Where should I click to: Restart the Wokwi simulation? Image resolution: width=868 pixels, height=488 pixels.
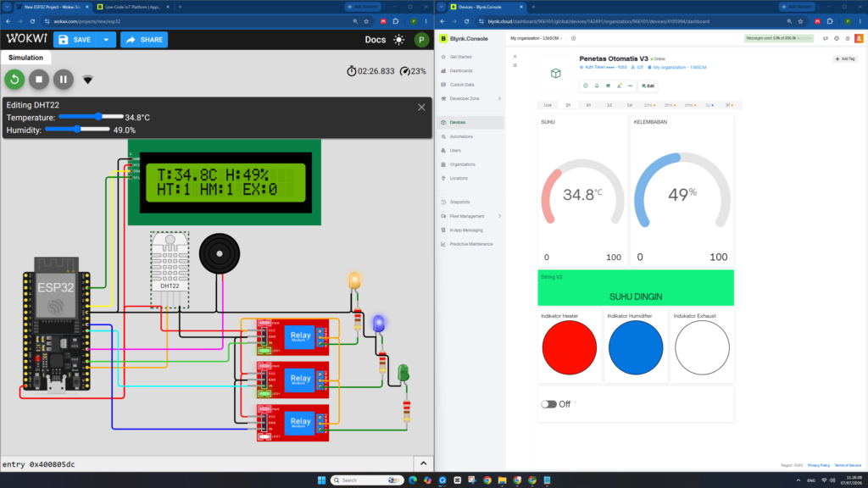[14, 79]
